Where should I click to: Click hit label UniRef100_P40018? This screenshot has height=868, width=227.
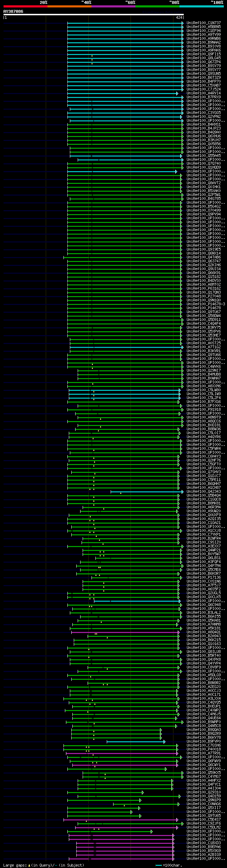click(x=204, y=749)
